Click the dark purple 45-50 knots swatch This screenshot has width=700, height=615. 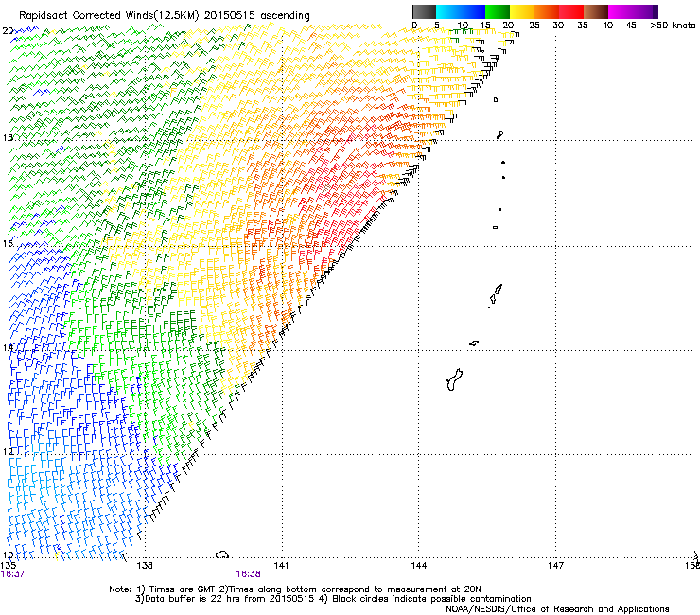pyautogui.click(x=645, y=11)
